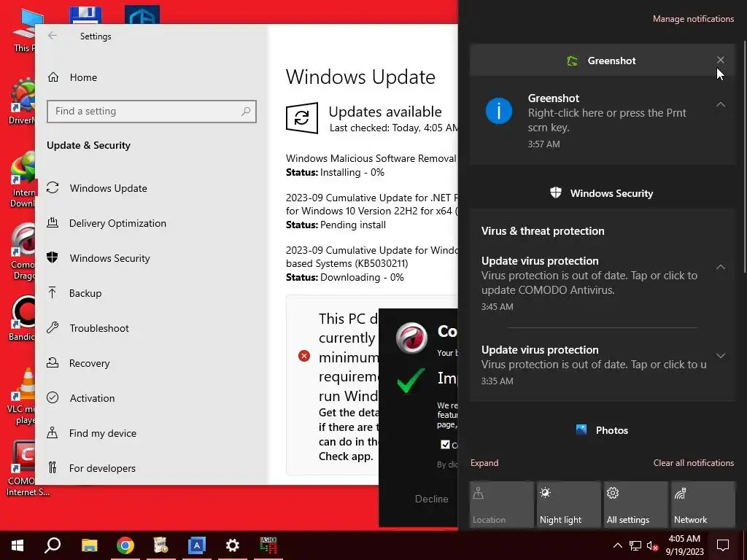The height and width of the screenshot is (560, 747).
Task: Open File Explorer from taskbar
Action: coord(89,545)
